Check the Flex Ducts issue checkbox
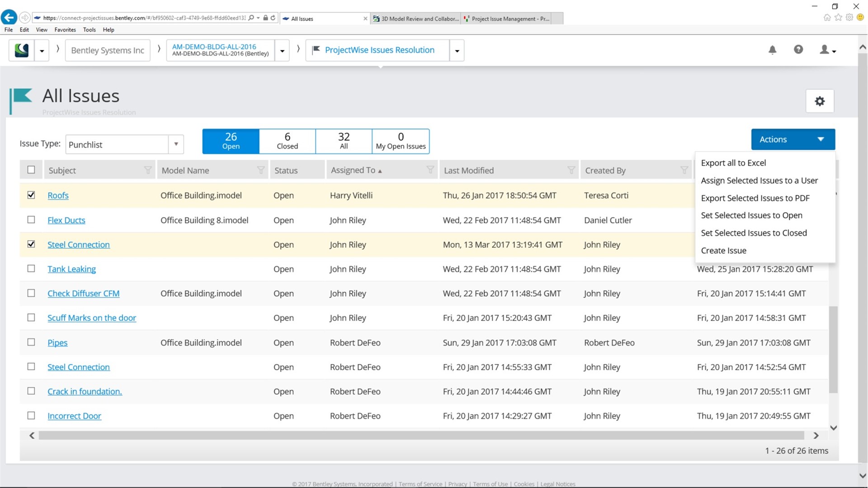The width and height of the screenshot is (868, 488). (31, 220)
